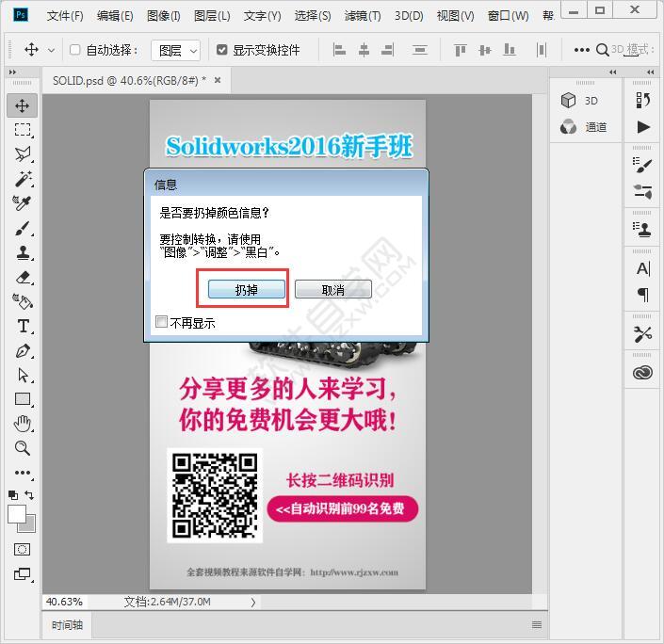664x644 pixels.
Task: Expand the status bar info arrow
Action: (x=252, y=602)
